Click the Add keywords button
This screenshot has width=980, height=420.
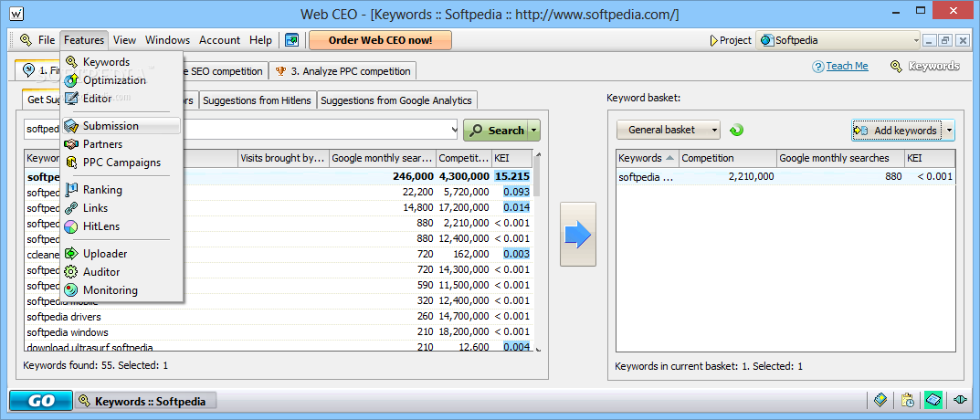(x=898, y=130)
